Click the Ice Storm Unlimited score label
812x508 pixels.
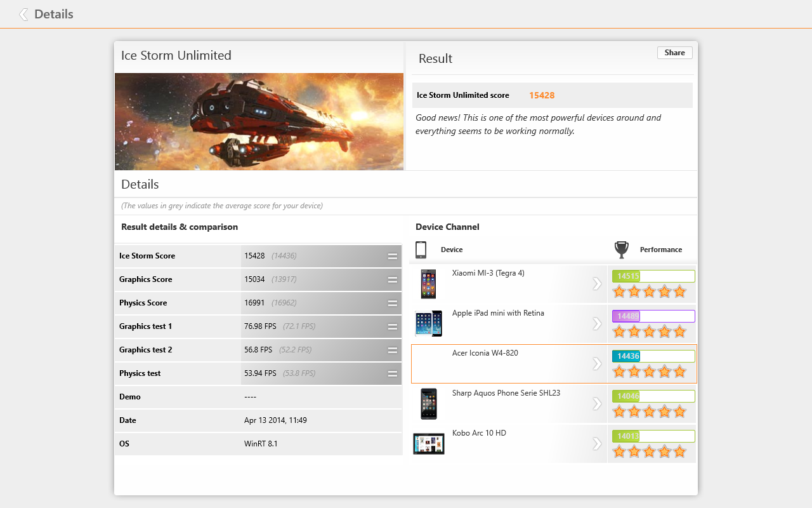[463, 95]
